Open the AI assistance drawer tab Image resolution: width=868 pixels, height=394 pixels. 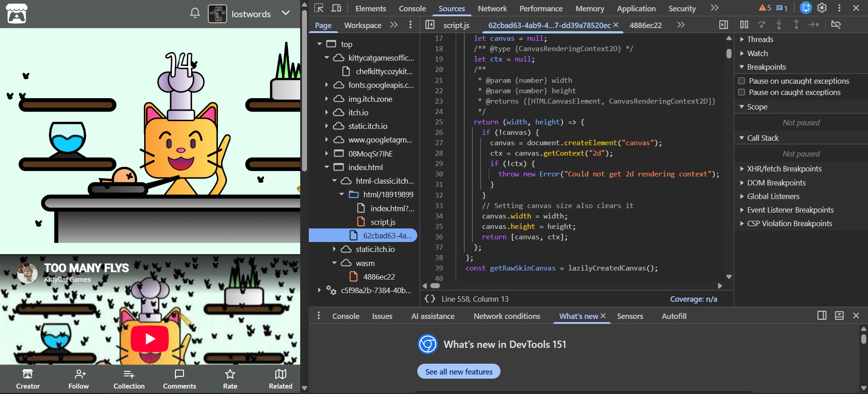click(x=433, y=316)
